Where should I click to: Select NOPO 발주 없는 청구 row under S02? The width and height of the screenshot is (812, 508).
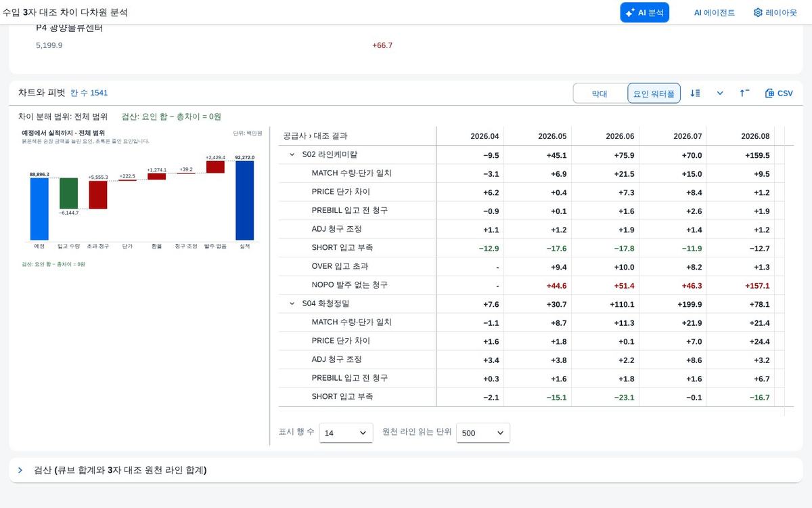coord(532,285)
